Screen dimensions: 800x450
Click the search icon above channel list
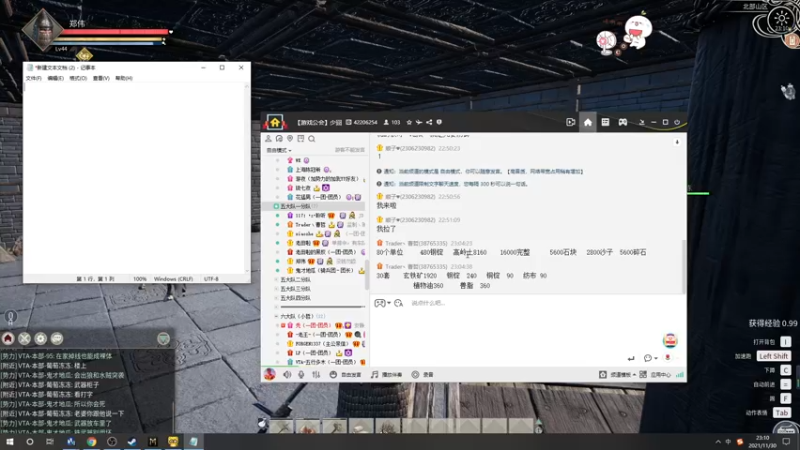[312, 139]
